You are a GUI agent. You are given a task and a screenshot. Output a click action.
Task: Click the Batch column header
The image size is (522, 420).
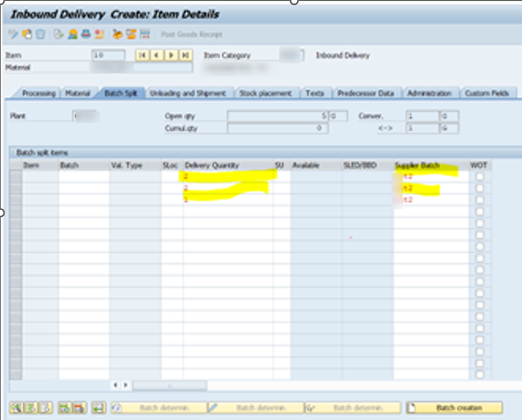[x=84, y=165]
